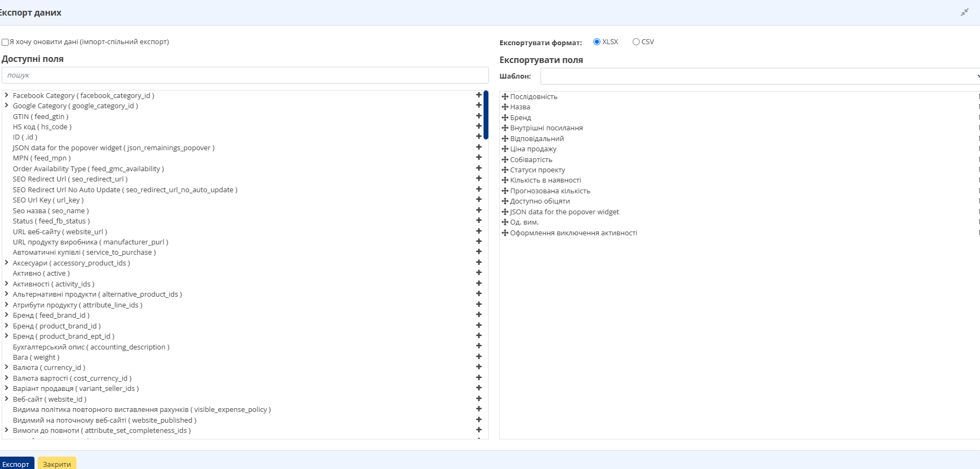Click 'Прогнозована кількість' export field

[550, 191]
